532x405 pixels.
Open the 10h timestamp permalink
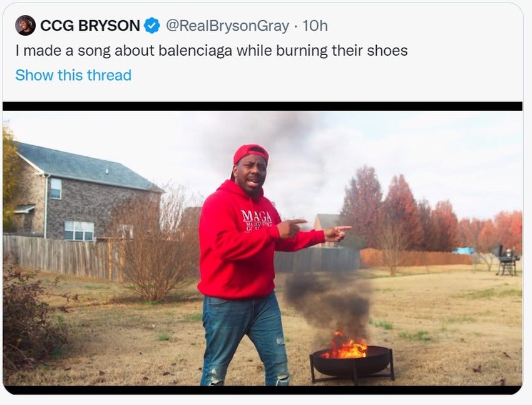(315, 26)
